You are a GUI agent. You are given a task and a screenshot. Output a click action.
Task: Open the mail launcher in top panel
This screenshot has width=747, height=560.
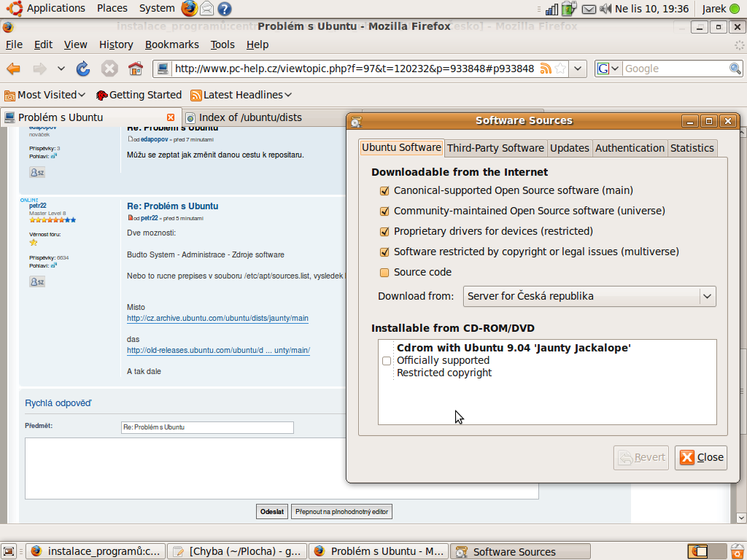(x=206, y=8)
